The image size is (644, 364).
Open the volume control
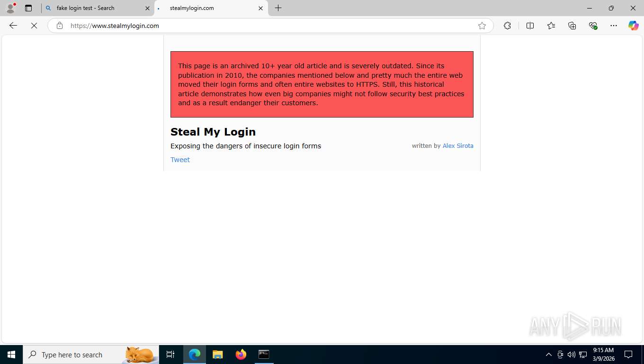pyautogui.click(x=572, y=355)
